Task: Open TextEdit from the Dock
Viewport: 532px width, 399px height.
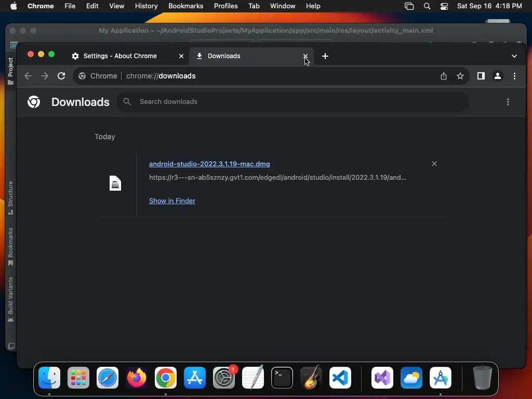Action: point(253,378)
